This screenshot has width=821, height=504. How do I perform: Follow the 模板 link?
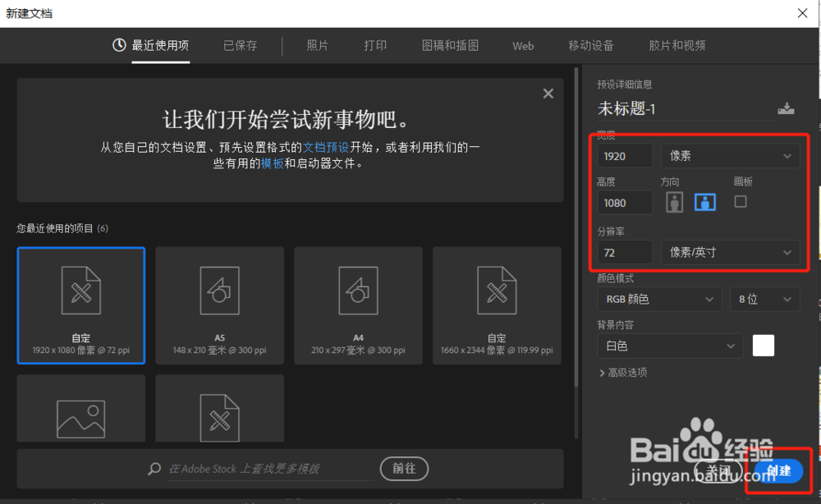pyautogui.click(x=273, y=163)
